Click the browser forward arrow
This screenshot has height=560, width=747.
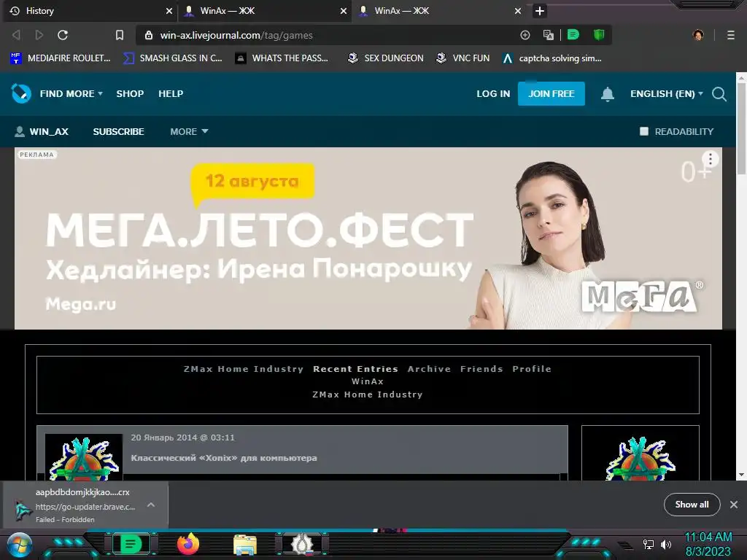[39, 35]
